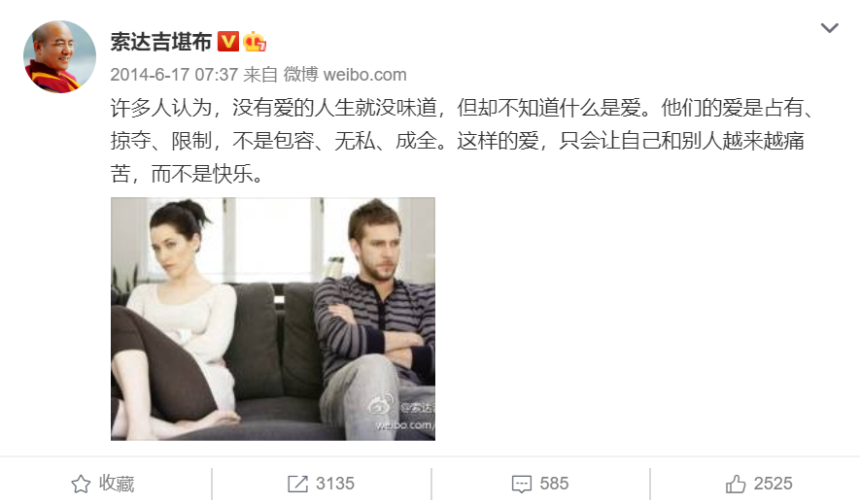Click the comment bubble icon
The image size is (860, 504).
click(x=522, y=485)
